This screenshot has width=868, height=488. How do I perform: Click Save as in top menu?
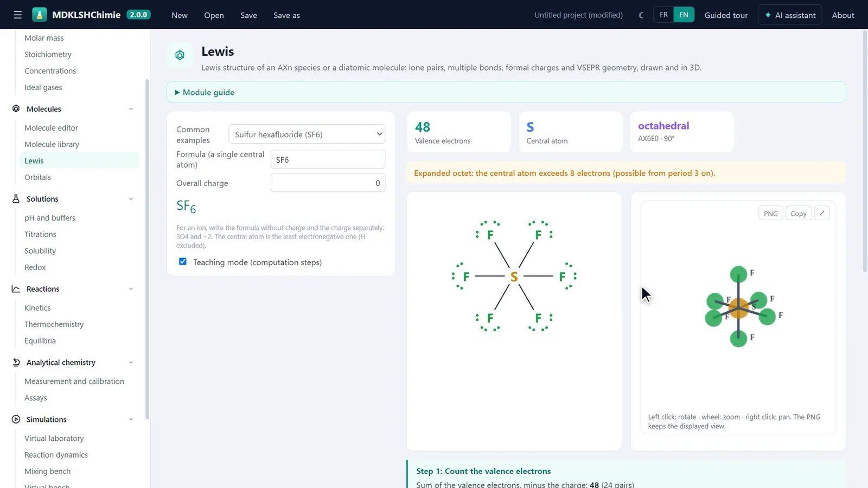tap(286, 15)
